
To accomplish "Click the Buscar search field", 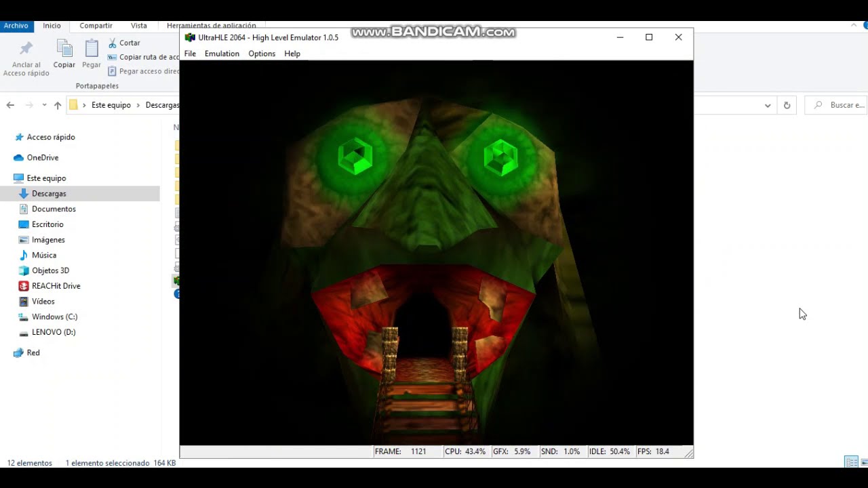I will [x=835, y=105].
